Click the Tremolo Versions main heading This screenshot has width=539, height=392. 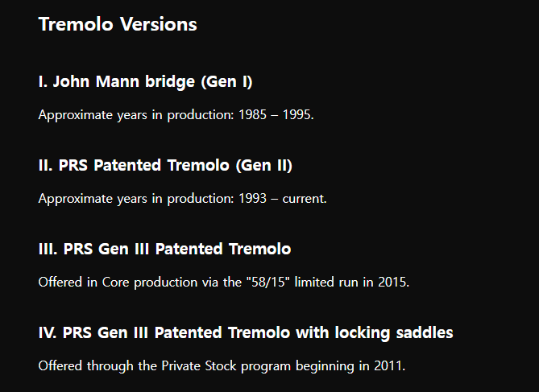click(118, 24)
